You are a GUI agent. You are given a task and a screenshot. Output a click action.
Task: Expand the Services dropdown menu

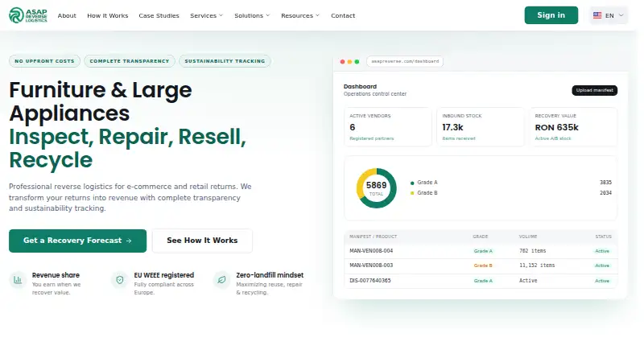(206, 15)
